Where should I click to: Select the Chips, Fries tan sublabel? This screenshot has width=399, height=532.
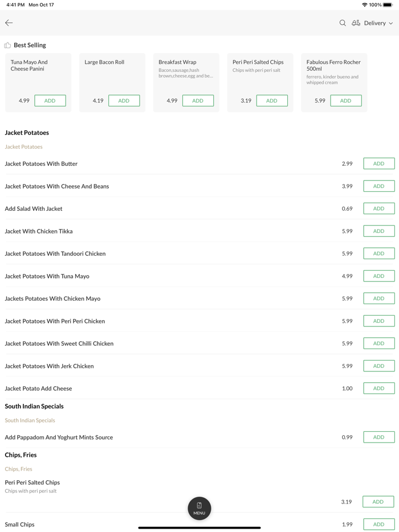(19, 469)
